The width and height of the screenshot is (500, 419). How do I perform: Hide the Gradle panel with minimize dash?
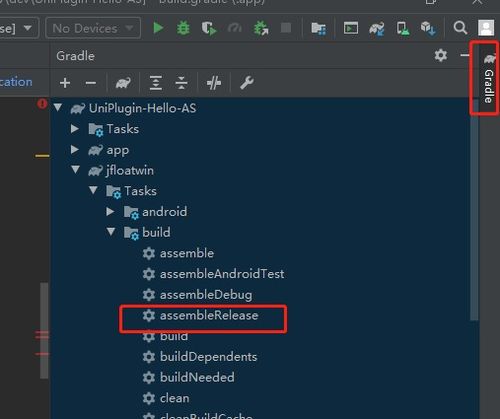coord(465,55)
